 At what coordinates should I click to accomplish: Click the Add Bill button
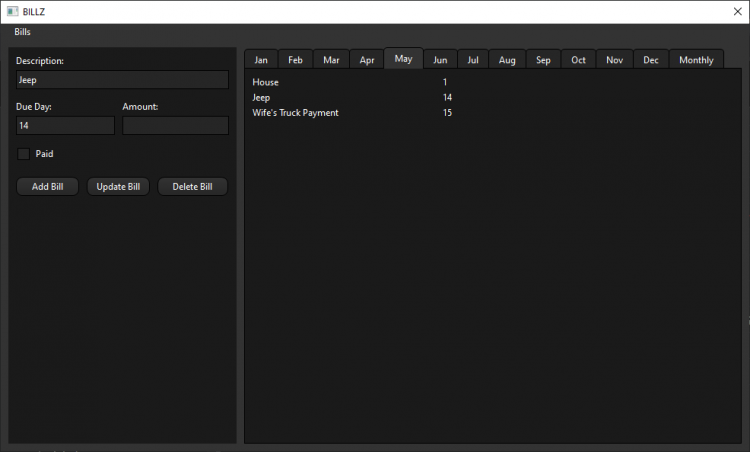[x=47, y=187]
